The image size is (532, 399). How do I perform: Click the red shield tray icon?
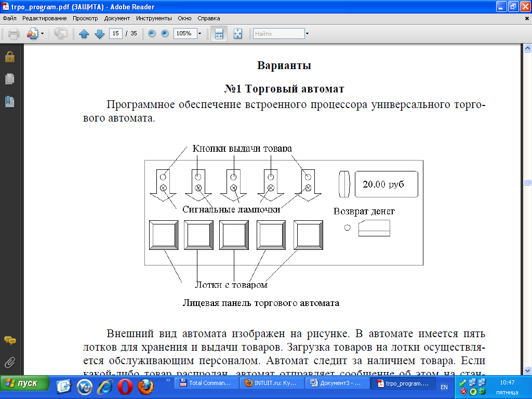463,392
